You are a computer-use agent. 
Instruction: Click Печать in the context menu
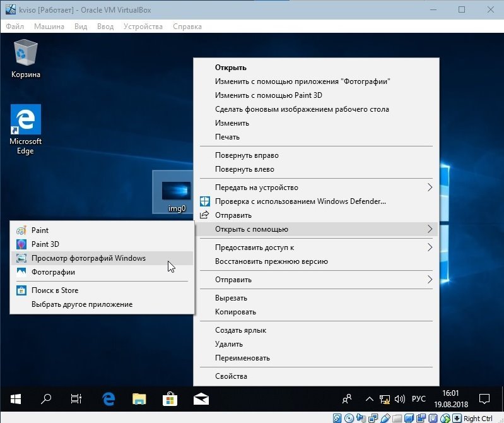[x=316, y=137]
